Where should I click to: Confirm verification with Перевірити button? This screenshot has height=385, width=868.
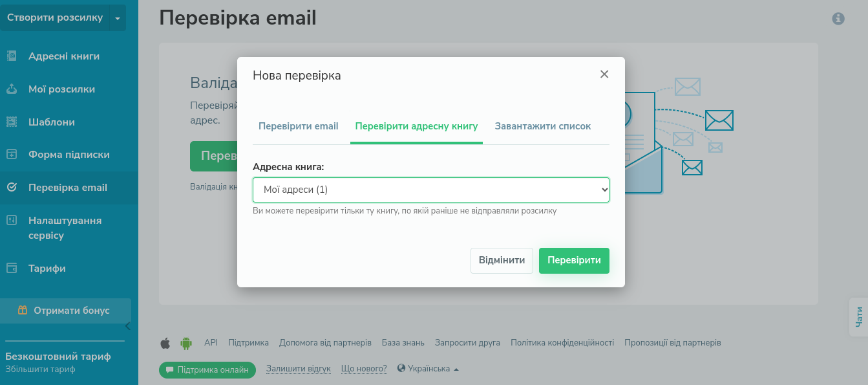pyautogui.click(x=574, y=260)
